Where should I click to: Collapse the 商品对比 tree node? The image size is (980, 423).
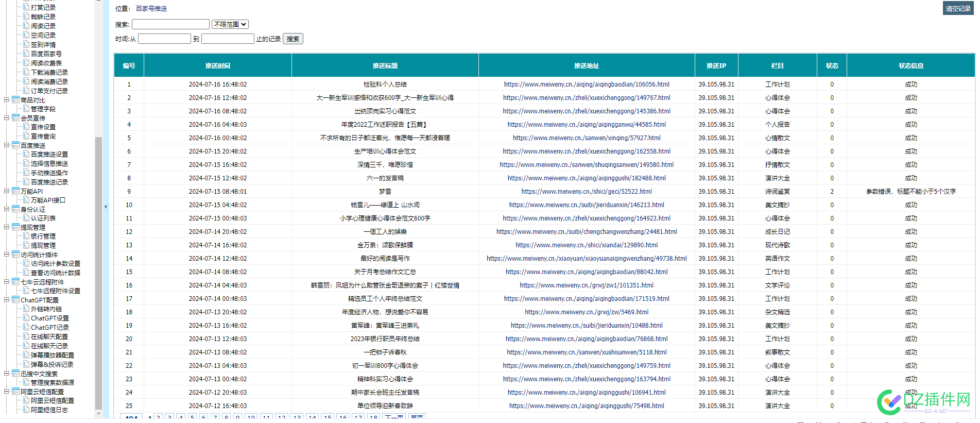(x=6, y=100)
